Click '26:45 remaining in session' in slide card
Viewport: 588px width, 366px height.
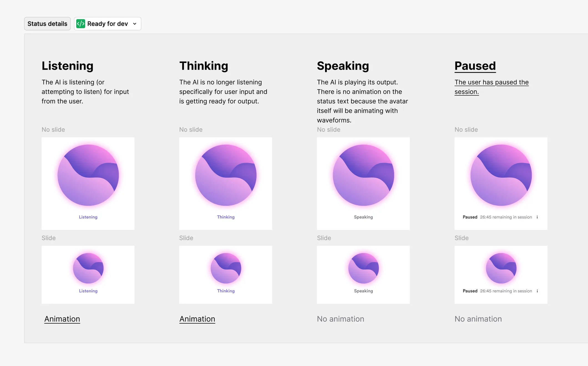pos(506,291)
